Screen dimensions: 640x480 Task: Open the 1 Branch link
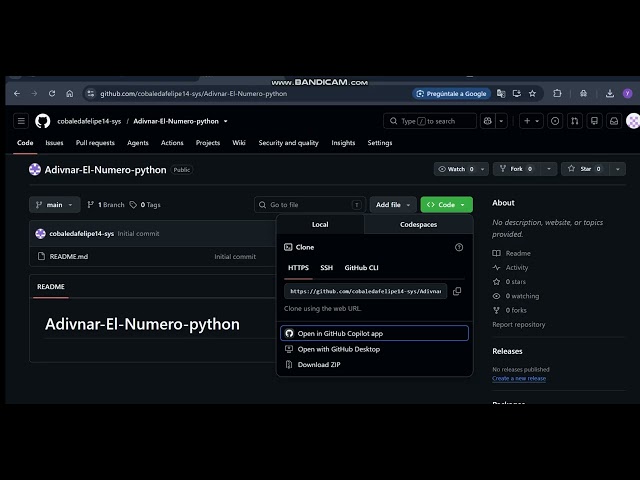[106, 204]
